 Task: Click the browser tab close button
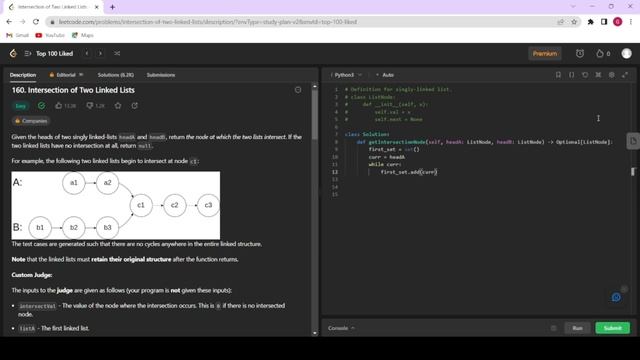pyautogui.click(x=97, y=7)
